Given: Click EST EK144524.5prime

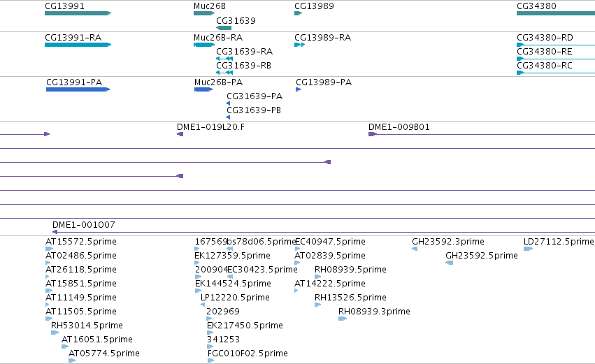Looking at the screenshot, I should click(233, 284).
